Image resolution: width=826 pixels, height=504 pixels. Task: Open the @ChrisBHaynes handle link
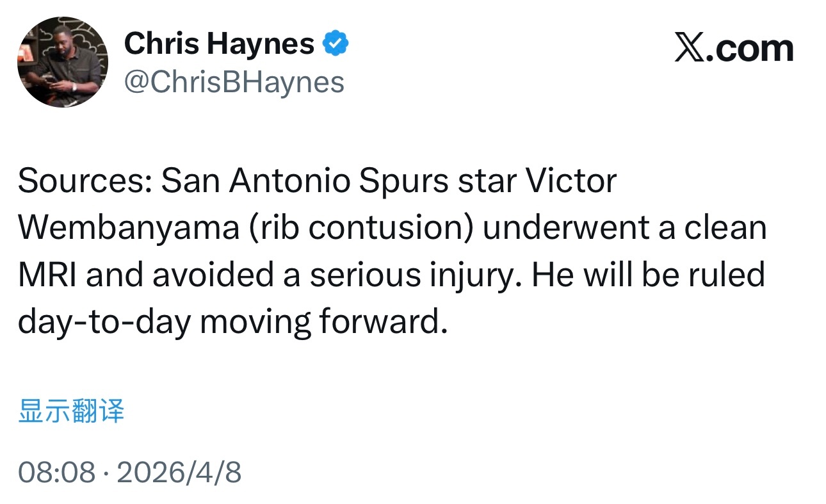click(234, 82)
